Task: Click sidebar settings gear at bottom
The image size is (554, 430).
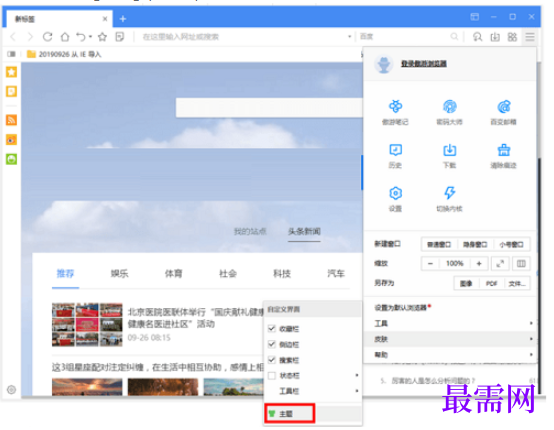Action: (x=11, y=390)
